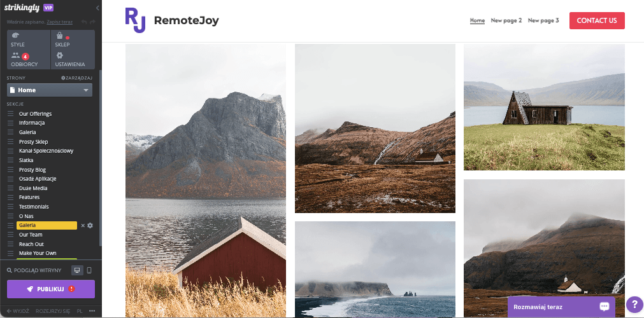Screen dimensions: 644x318
Task: Open the purple help question icon
Action: pyautogui.click(x=634, y=305)
